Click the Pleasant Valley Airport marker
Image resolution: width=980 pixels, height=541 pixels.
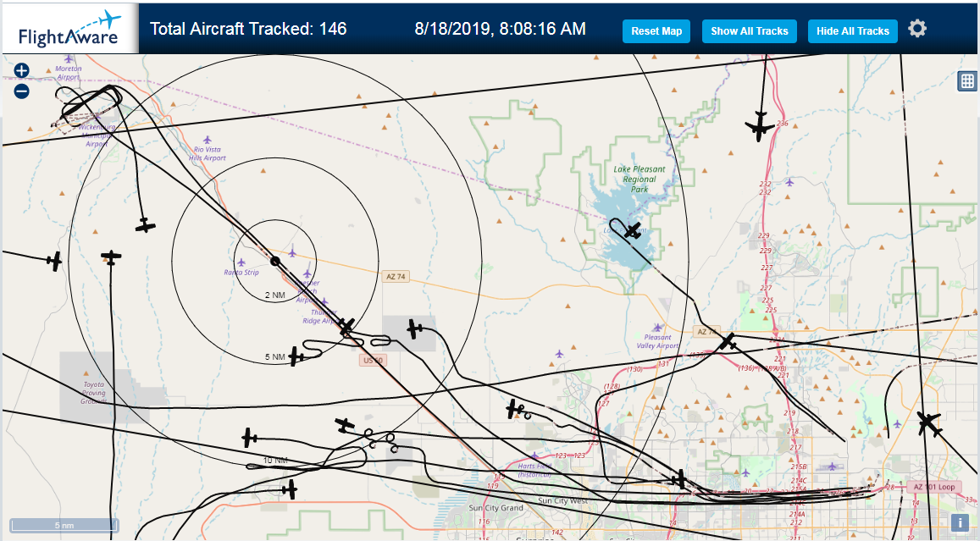[x=657, y=328]
